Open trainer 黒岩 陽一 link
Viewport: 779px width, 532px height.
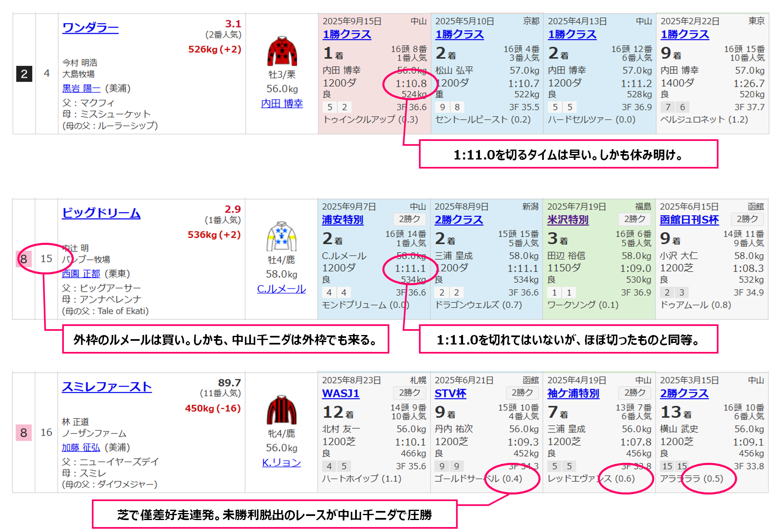tap(81, 88)
